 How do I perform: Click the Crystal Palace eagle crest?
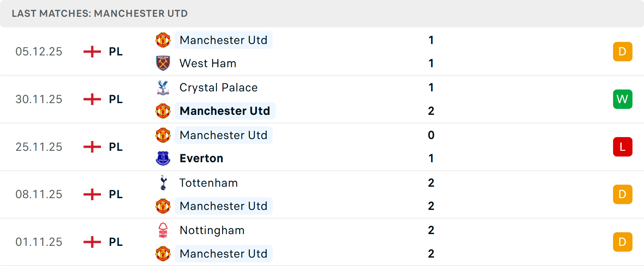pos(163,87)
